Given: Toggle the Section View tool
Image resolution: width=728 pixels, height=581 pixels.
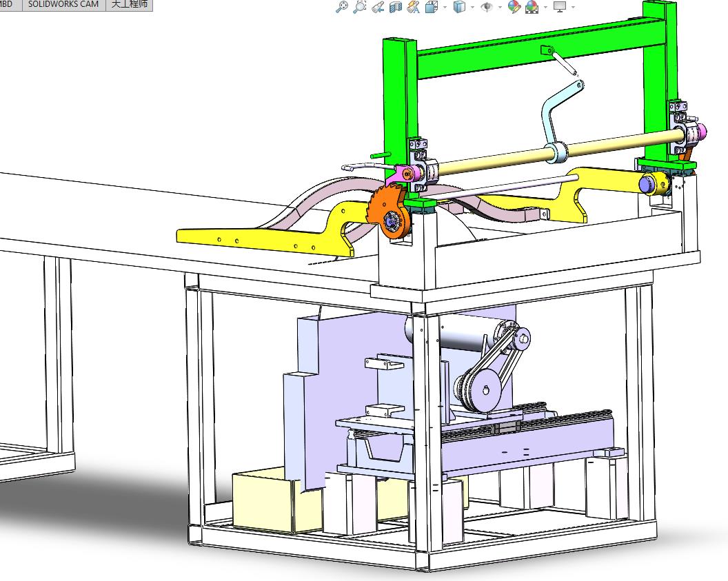Looking at the screenshot, I should pyautogui.click(x=395, y=7).
